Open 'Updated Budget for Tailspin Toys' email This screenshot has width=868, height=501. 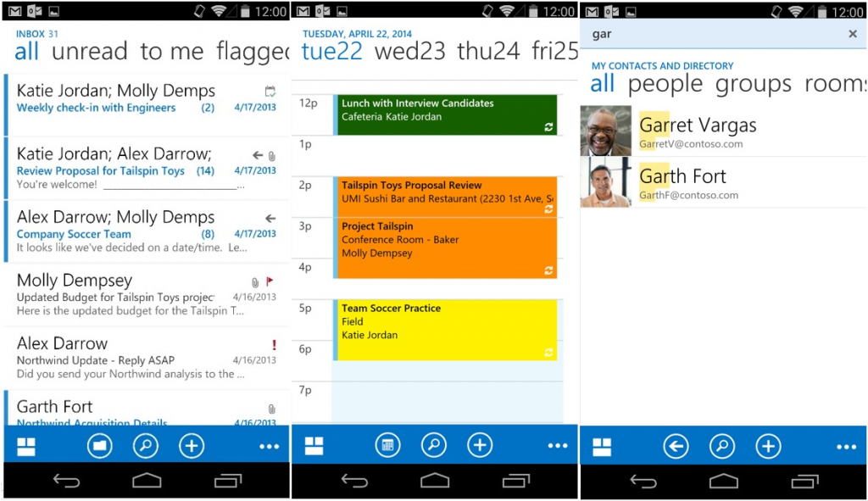[147, 295]
